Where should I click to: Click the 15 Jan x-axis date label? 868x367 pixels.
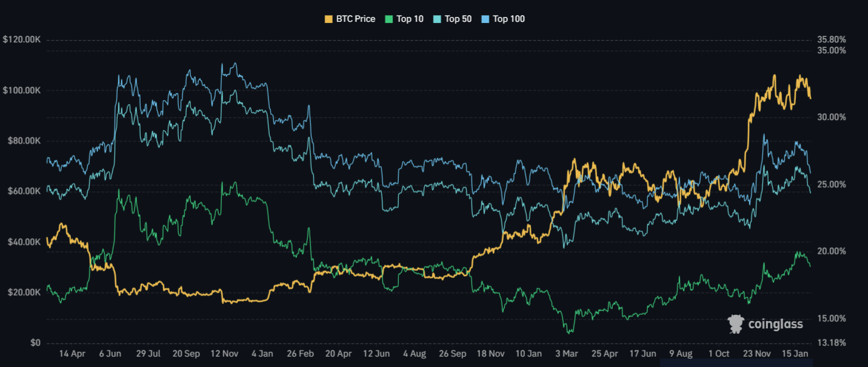(x=794, y=353)
